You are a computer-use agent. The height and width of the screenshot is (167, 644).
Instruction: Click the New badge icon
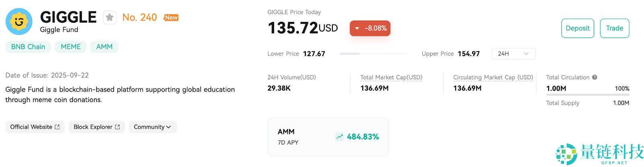171,17
